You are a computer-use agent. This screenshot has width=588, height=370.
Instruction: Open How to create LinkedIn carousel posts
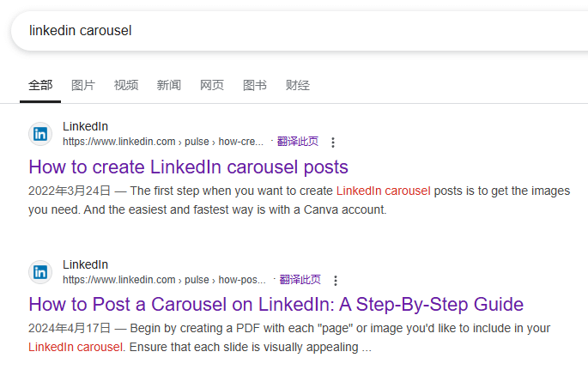pos(188,167)
